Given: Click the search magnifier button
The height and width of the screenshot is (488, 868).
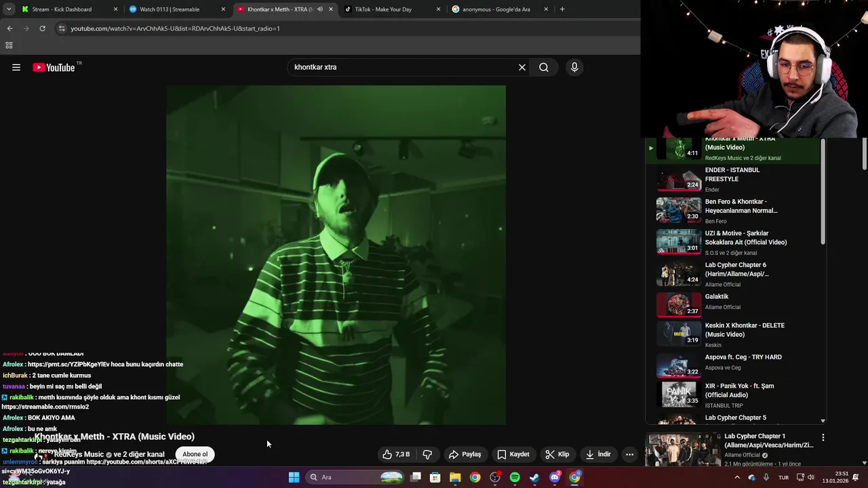Looking at the screenshot, I should pyautogui.click(x=544, y=67).
